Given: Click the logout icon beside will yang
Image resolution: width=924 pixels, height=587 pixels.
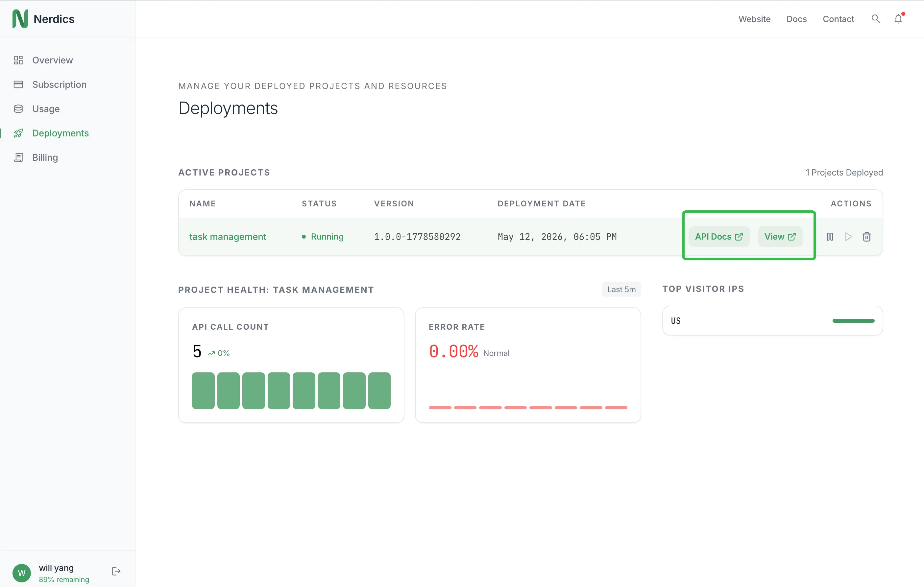Looking at the screenshot, I should pyautogui.click(x=116, y=571).
